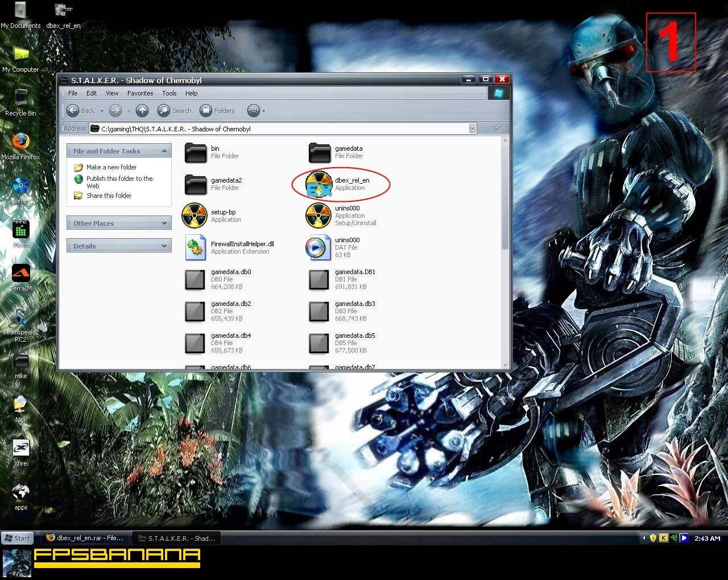Image resolution: width=728 pixels, height=580 pixels.
Task: Open the Views dropdown in toolbar
Action: [x=256, y=111]
